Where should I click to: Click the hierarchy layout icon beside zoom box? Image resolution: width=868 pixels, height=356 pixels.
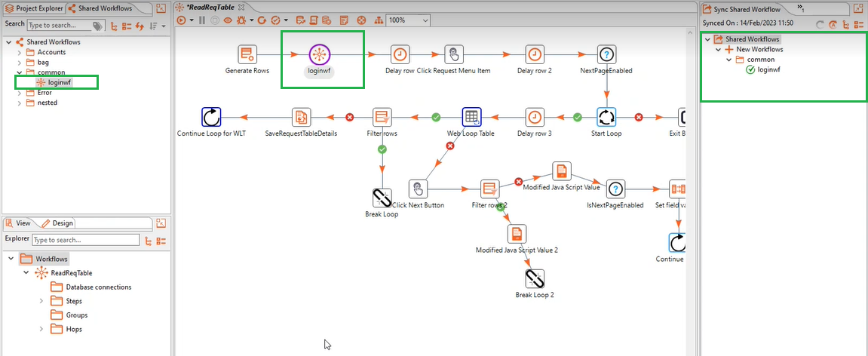point(378,20)
